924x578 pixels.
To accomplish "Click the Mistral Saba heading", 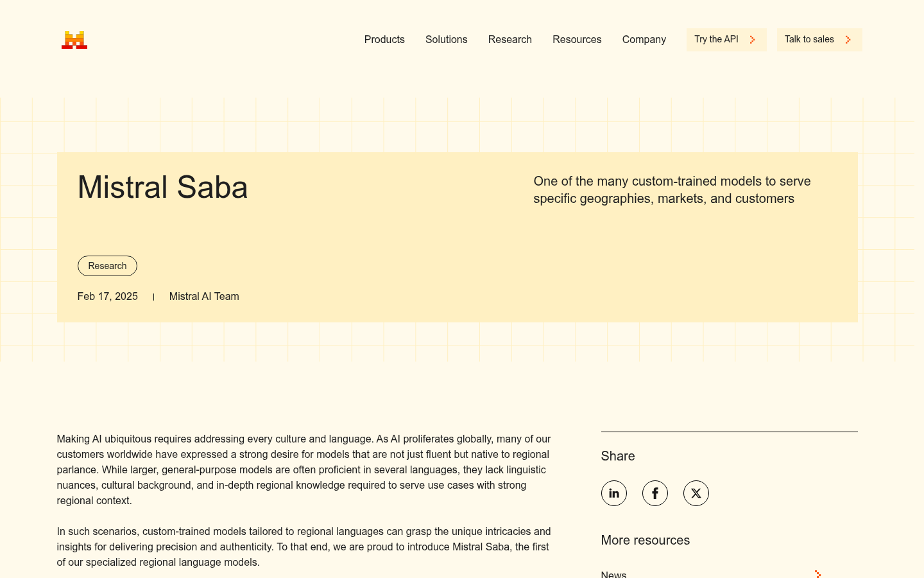I will tap(162, 188).
